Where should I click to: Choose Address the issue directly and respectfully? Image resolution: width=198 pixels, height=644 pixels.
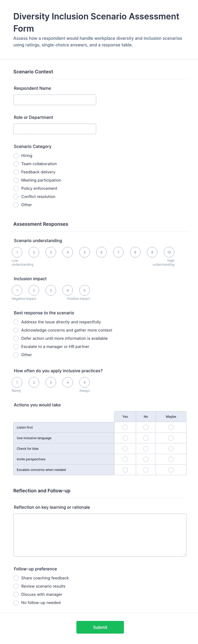coord(16,322)
